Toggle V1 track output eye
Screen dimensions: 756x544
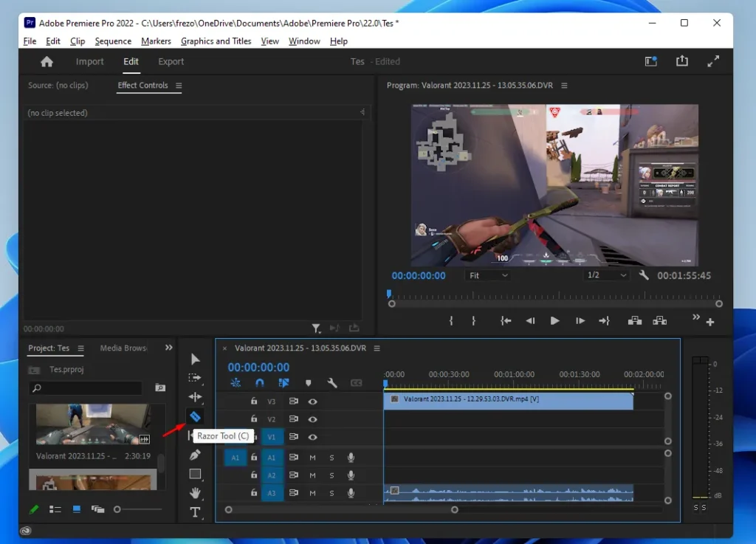coord(312,437)
